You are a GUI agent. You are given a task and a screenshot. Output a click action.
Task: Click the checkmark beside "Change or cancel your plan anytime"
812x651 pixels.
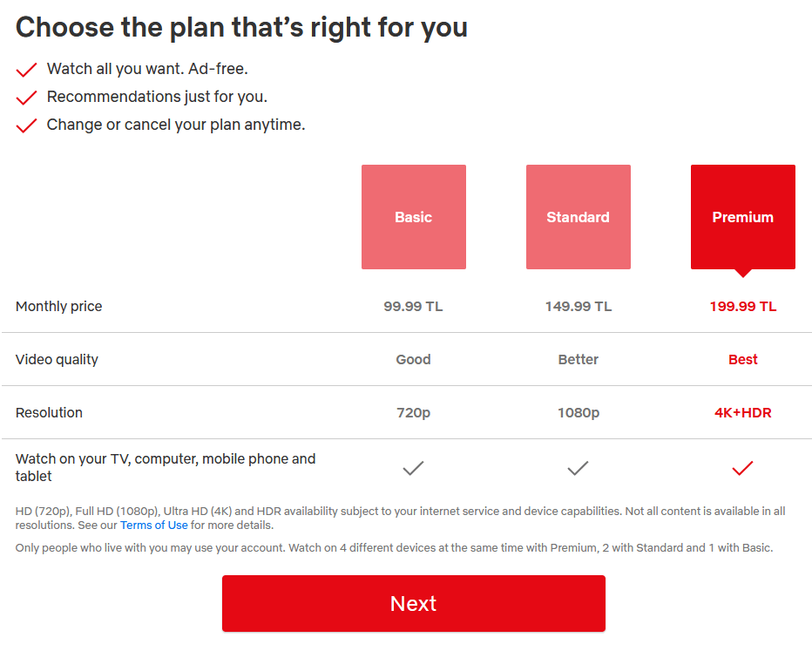coord(26,125)
